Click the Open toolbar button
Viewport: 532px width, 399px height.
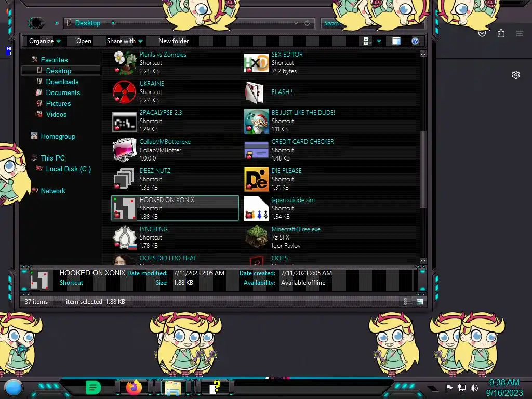click(x=84, y=41)
